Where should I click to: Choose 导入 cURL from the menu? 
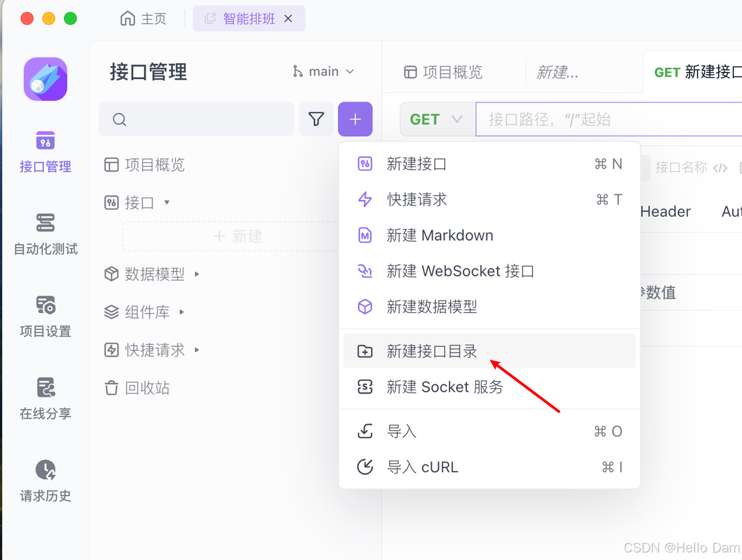coord(489,467)
